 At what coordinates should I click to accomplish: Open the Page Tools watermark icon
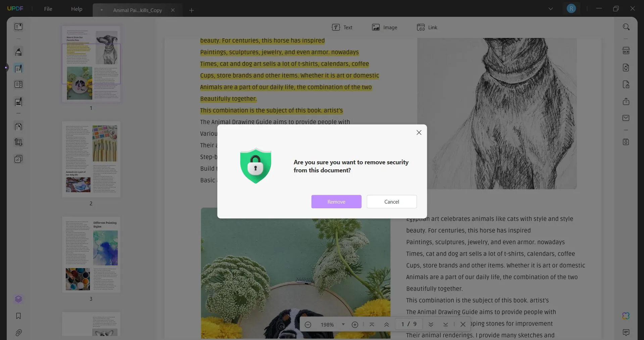(18, 159)
